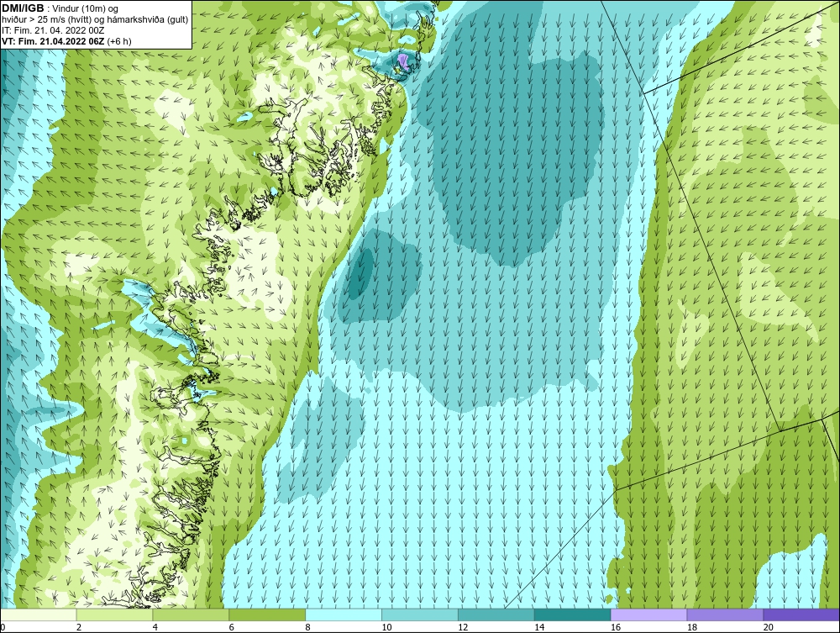Click the legend scale label 4
Screen dimensions: 840x633
click(x=155, y=627)
